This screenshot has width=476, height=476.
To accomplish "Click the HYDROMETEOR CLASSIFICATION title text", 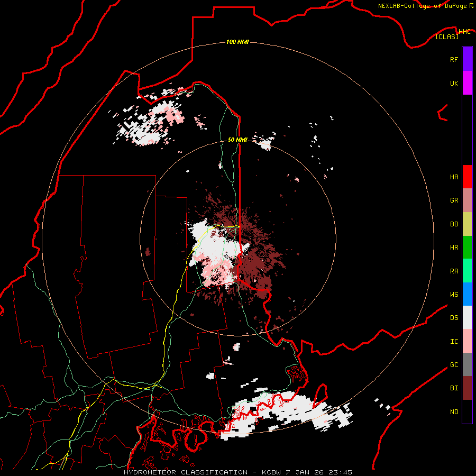I will click(186, 472).
